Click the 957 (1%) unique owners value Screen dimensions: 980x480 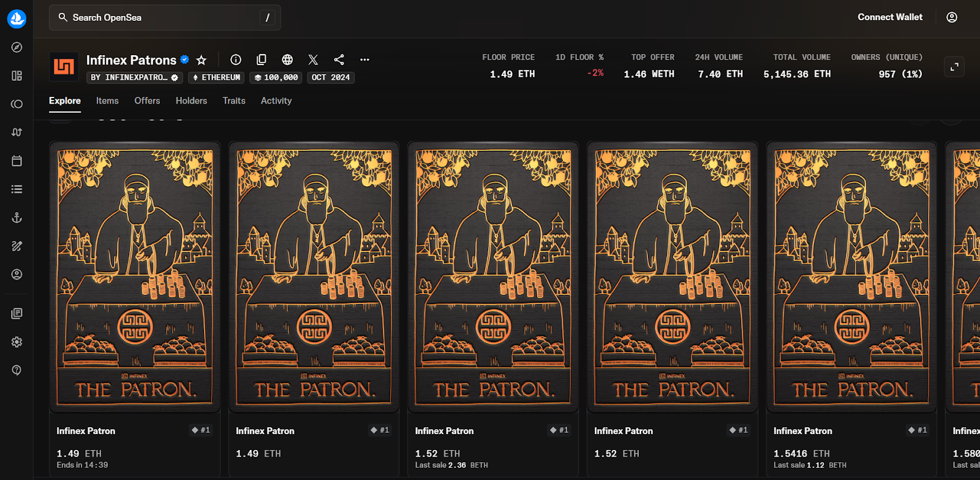tap(900, 74)
